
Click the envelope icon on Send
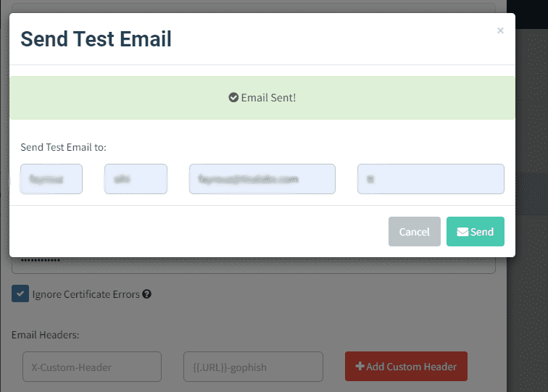pyautogui.click(x=462, y=232)
